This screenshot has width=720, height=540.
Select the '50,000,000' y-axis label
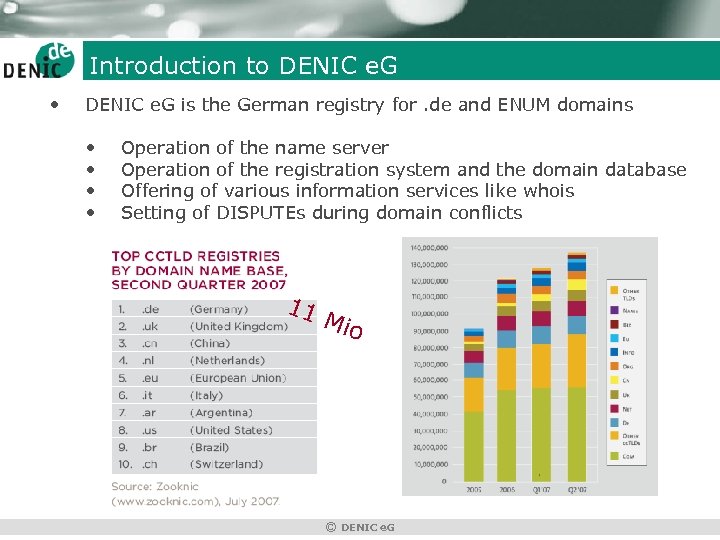pyautogui.click(x=431, y=397)
